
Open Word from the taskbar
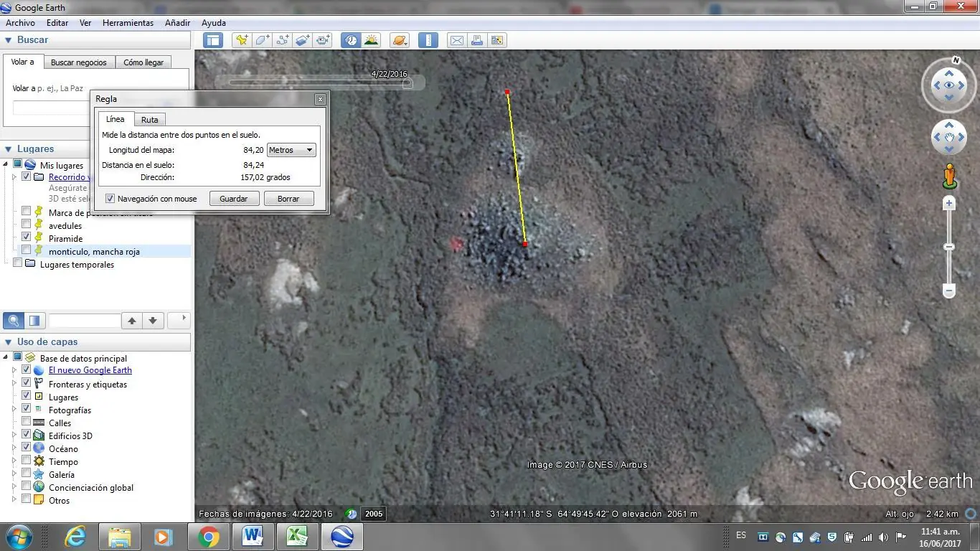coord(253,537)
